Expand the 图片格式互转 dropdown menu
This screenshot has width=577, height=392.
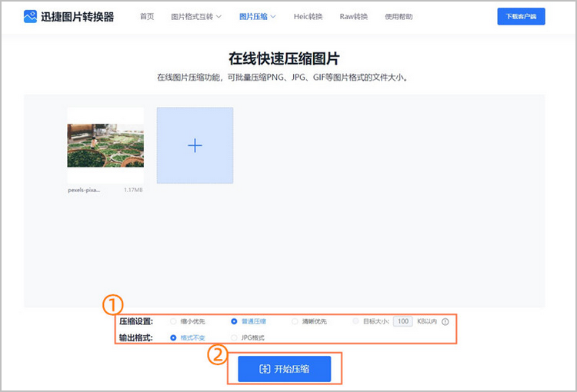[196, 16]
